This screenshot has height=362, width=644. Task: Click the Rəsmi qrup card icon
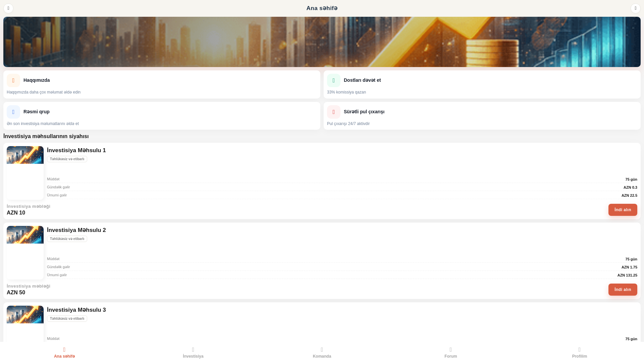point(13,112)
